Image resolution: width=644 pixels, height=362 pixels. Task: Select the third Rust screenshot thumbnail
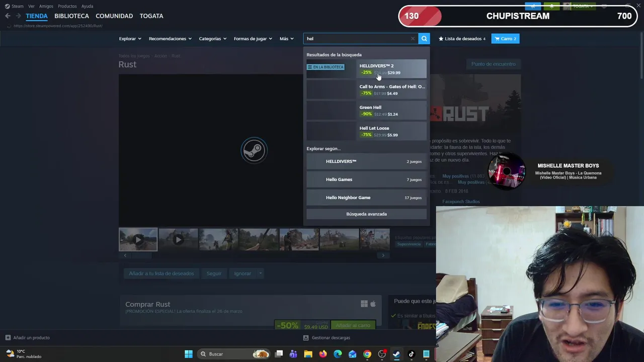coord(218,239)
